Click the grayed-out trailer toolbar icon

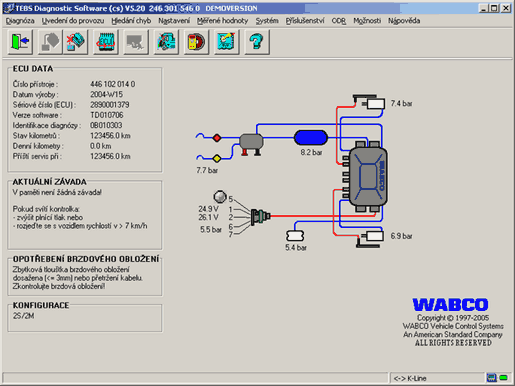136,42
